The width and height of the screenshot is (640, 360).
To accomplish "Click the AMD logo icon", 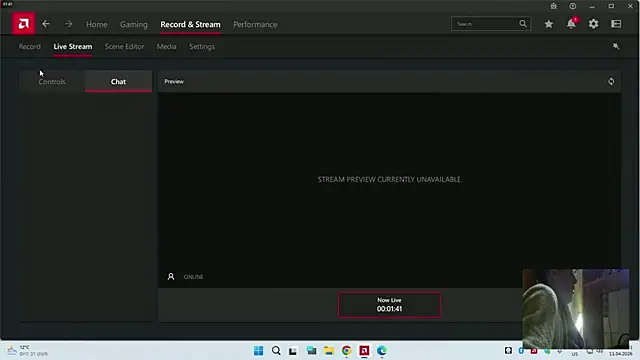I will (23, 24).
